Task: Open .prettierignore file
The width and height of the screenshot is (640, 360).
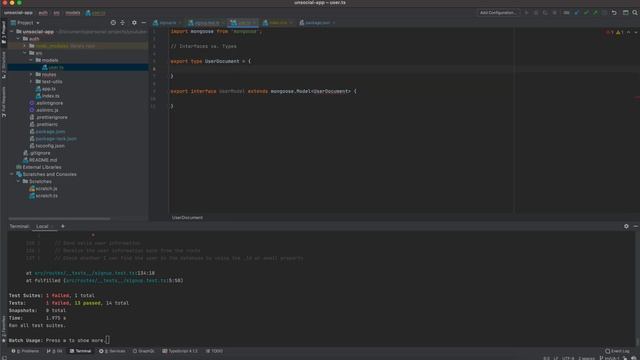Action: [49, 117]
